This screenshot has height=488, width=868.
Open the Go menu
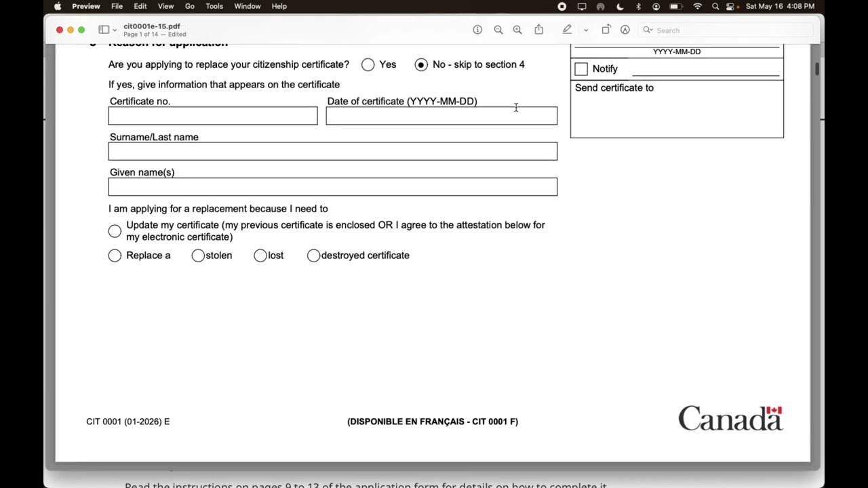click(x=190, y=6)
